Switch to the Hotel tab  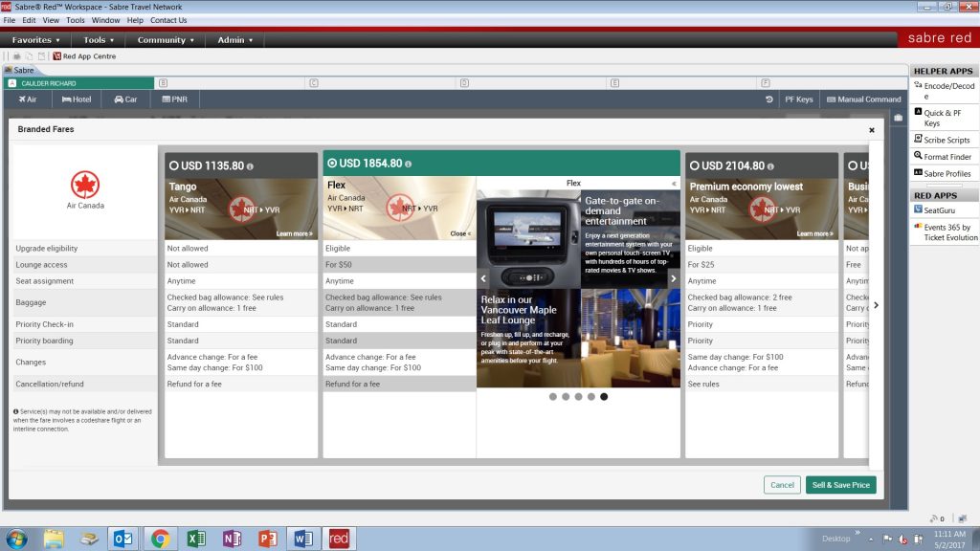(77, 99)
